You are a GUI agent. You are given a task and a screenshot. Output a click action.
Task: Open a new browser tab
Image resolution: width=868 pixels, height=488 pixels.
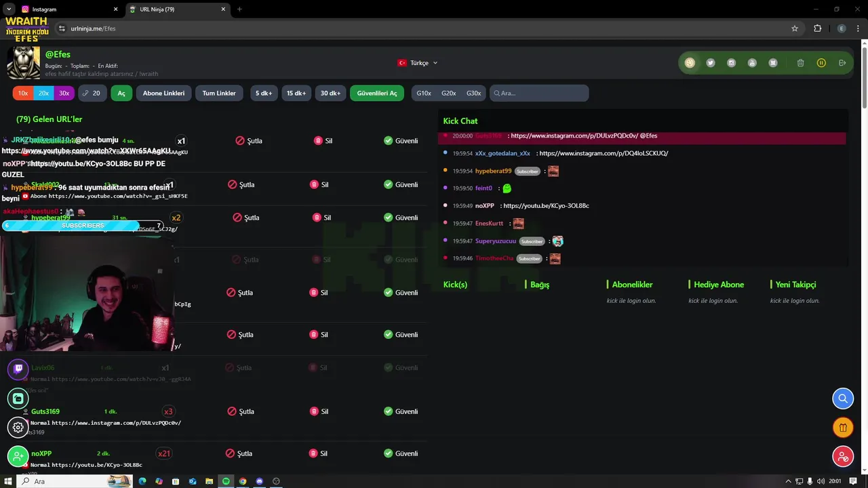pos(239,9)
